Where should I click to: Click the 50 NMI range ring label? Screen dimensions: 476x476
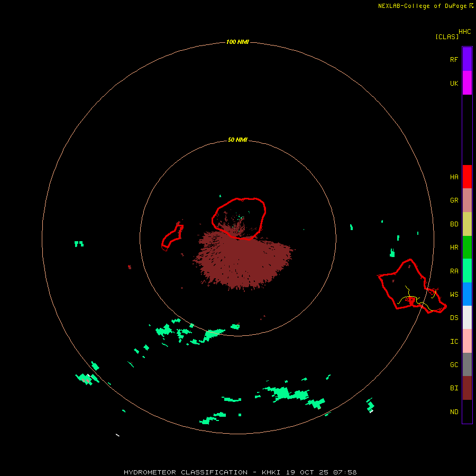point(237,140)
